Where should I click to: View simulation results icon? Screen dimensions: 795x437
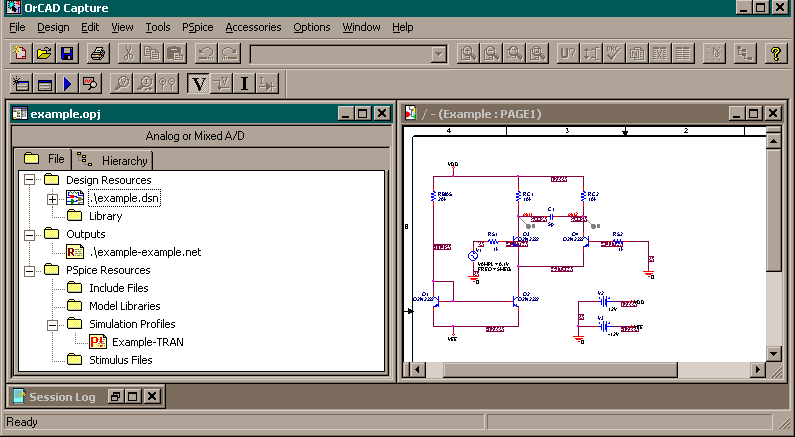pos(90,84)
